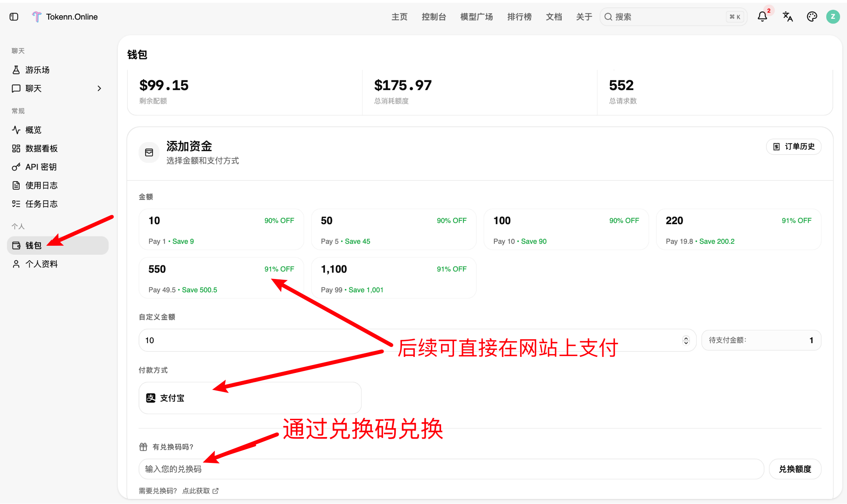This screenshot has height=504, width=847.
Task: Click the 'Save 200.2' text
Action: pyautogui.click(x=717, y=241)
